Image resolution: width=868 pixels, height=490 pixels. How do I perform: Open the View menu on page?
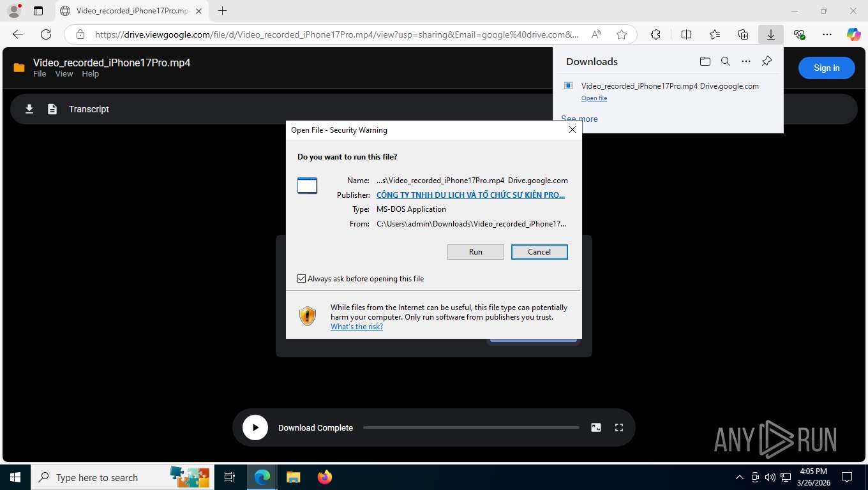tap(64, 74)
